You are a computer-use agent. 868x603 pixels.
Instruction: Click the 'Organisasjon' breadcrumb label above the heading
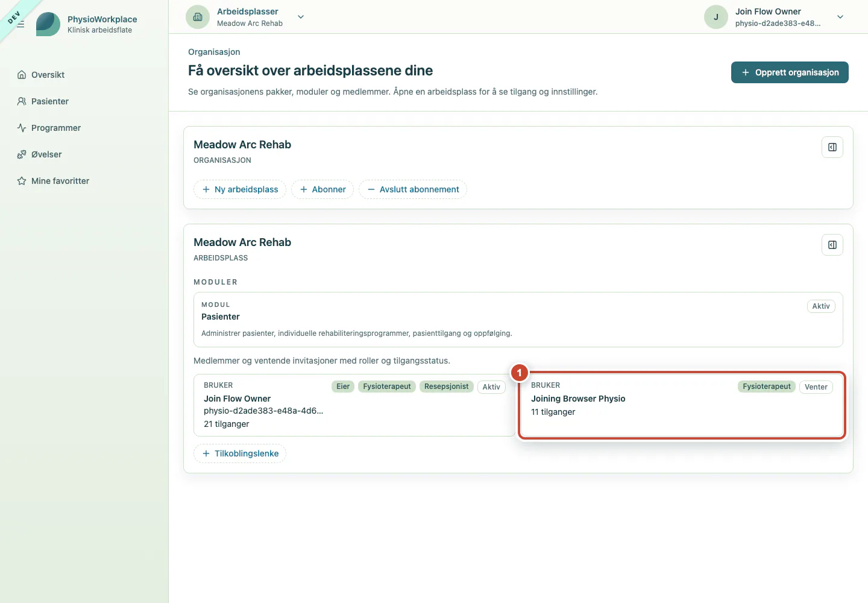pos(214,52)
